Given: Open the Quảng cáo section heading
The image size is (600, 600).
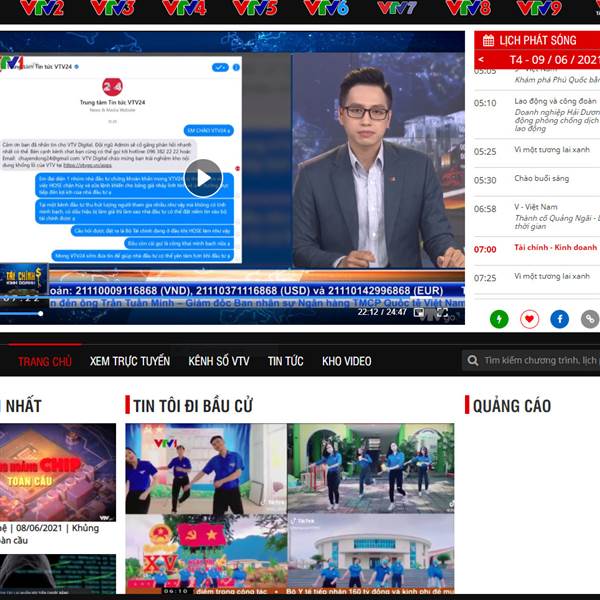Looking at the screenshot, I should click(512, 406).
